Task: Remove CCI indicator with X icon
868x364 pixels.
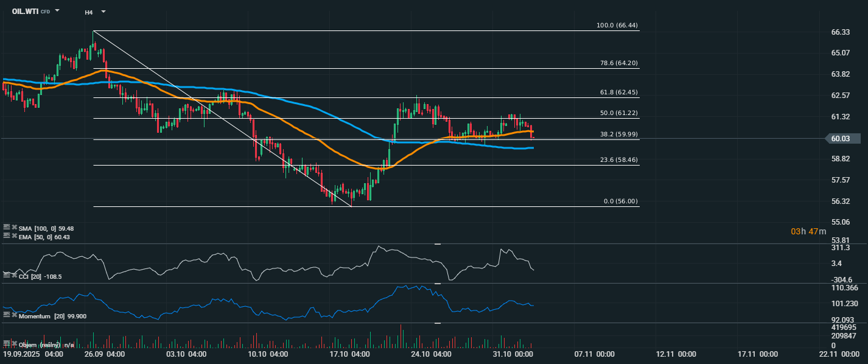Action: pyautogui.click(x=14, y=276)
